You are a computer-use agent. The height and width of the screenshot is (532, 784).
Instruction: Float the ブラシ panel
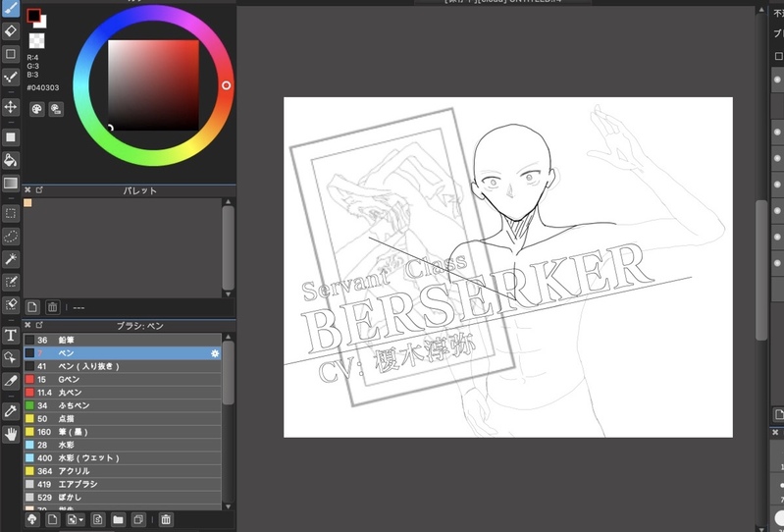39,325
